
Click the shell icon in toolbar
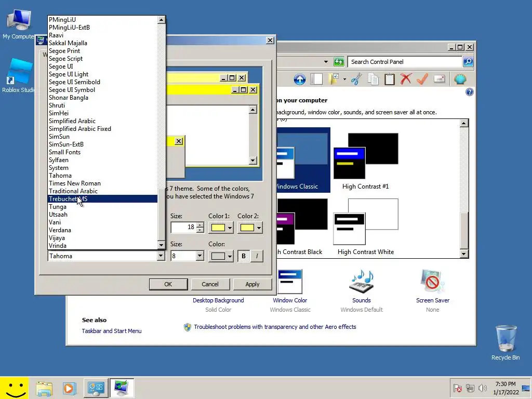[x=460, y=79]
